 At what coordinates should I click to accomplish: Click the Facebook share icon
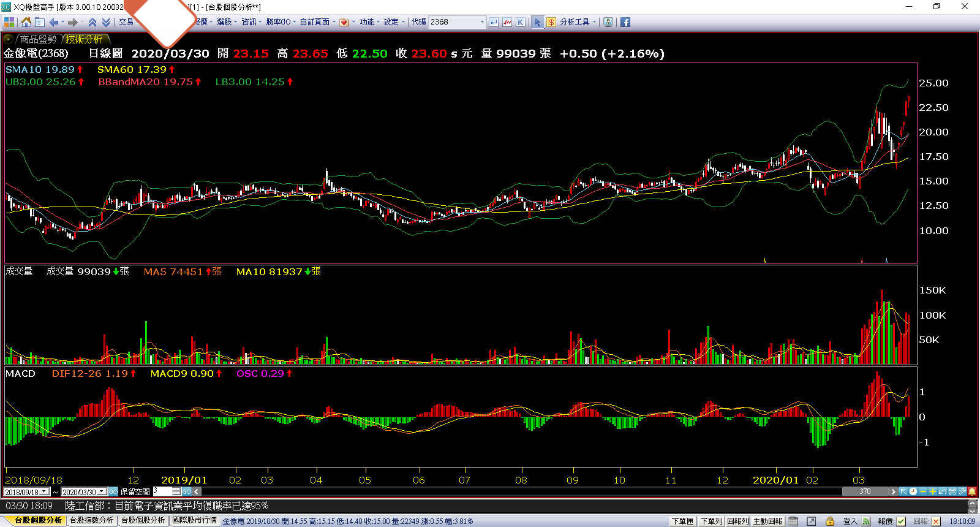tap(625, 22)
